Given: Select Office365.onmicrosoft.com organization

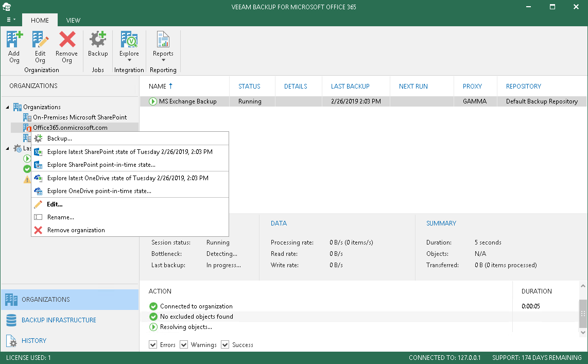Looking at the screenshot, I should pos(70,128).
